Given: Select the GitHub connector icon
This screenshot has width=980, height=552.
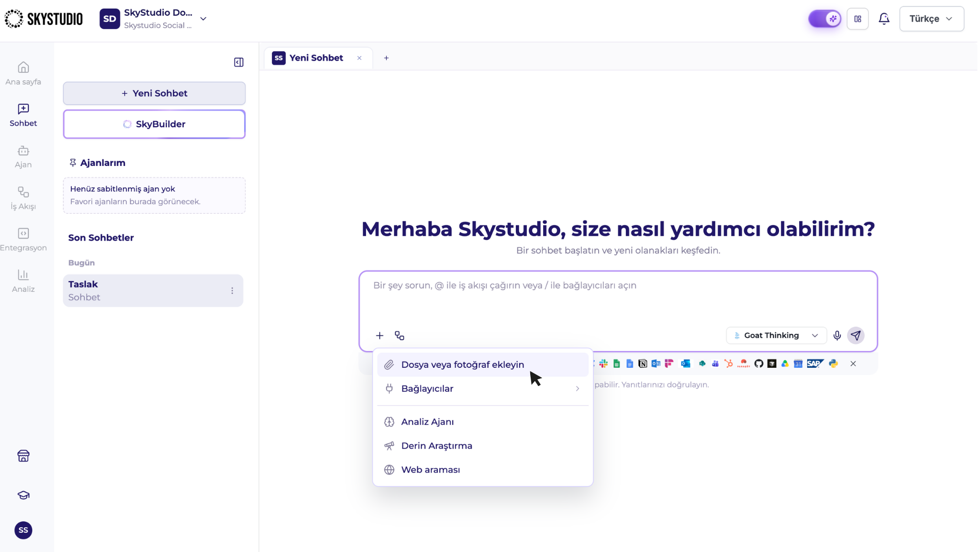Looking at the screenshot, I should pyautogui.click(x=758, y=364).
